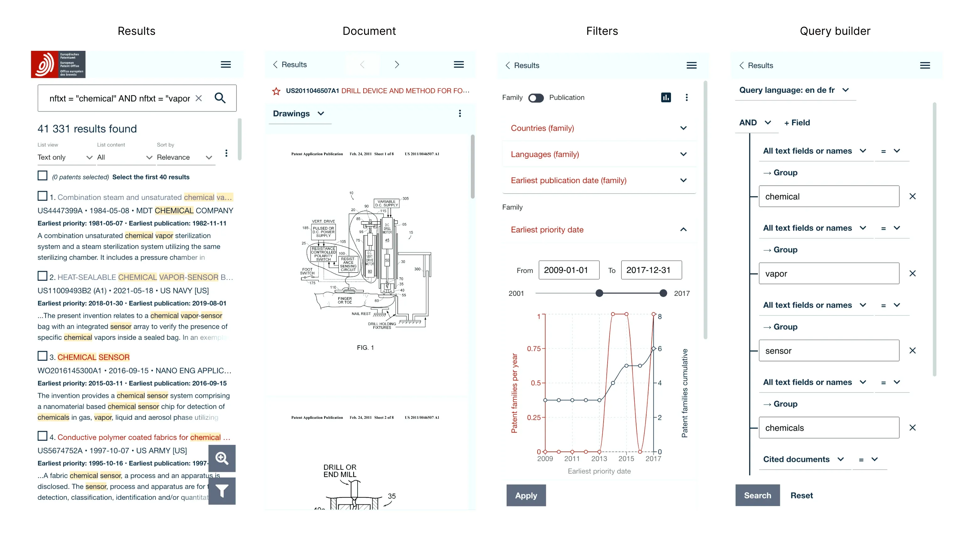Click the bar chart icon in Filters
Screen dimensions: 974x560
tap(666, 98)
